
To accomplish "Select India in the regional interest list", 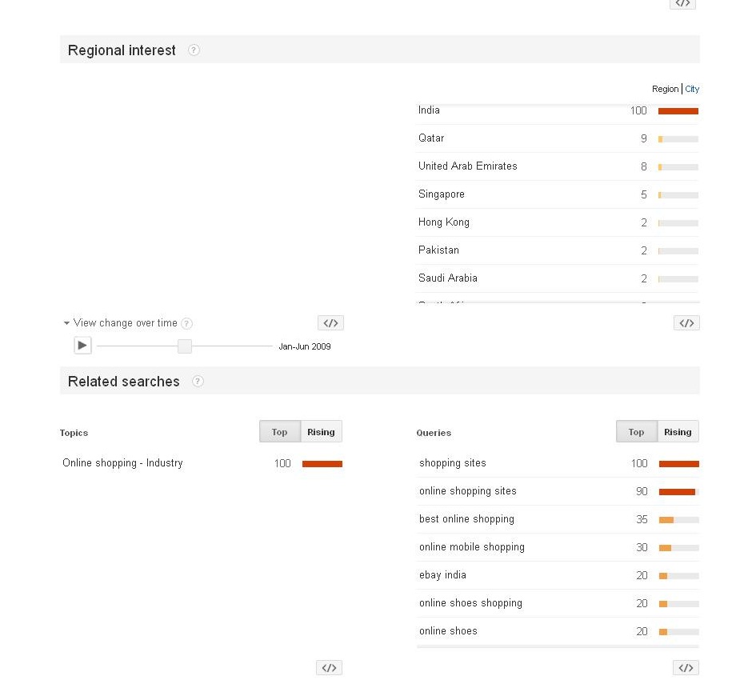I will tap(429, 110).
